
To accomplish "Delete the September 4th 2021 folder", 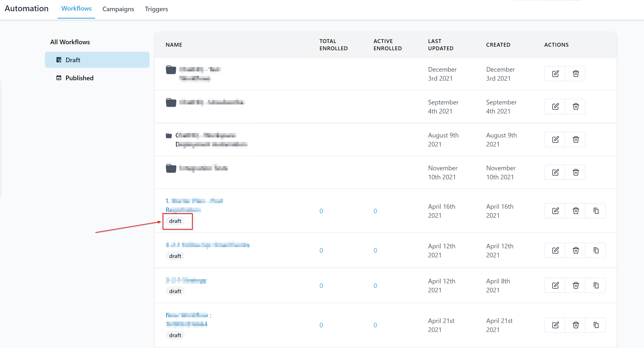I will point(575,107).
